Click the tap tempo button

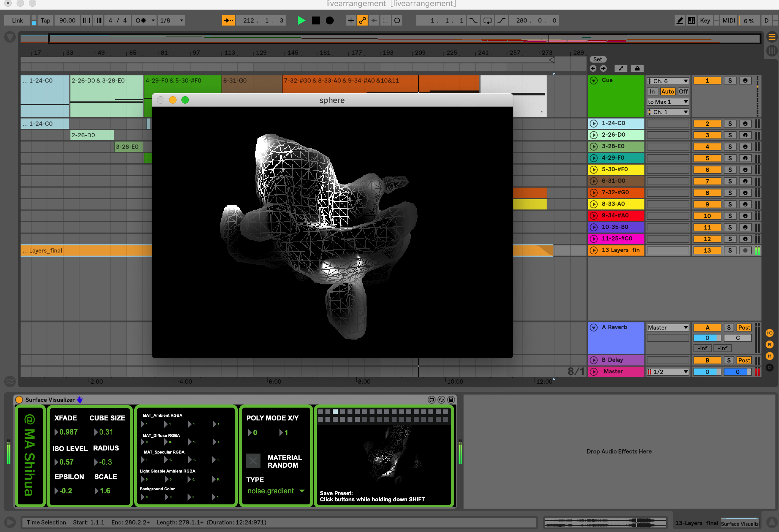coord(43,21)
